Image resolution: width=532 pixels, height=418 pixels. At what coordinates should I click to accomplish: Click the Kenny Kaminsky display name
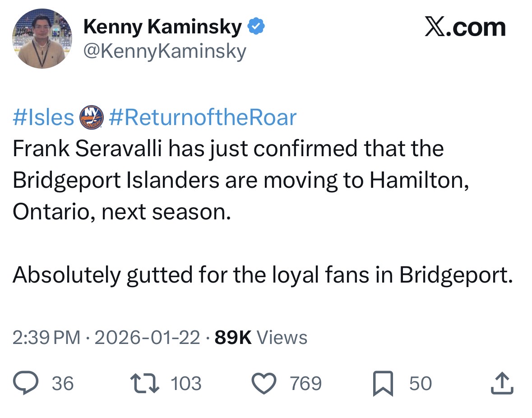pyautogui.click(x=162, y=28)
